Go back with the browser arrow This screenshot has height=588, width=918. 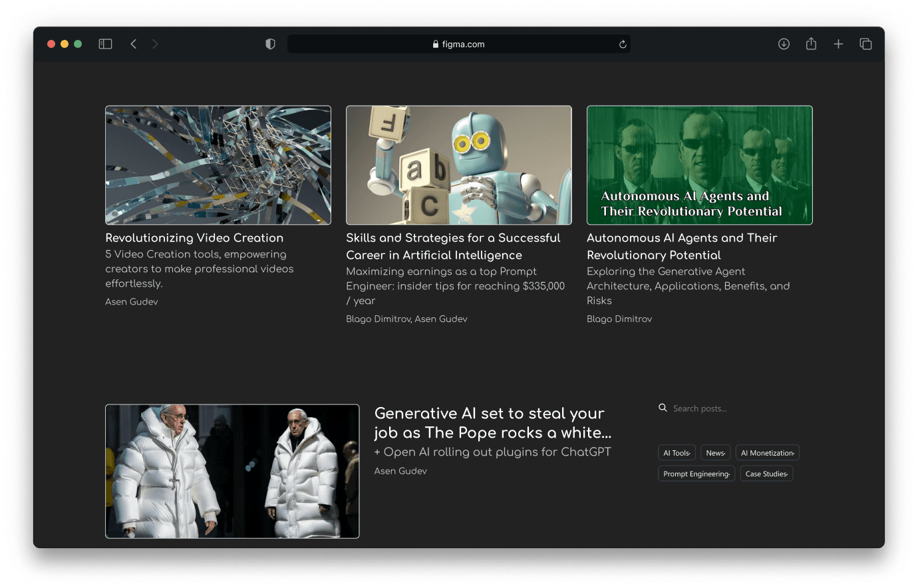click(134, 44)
